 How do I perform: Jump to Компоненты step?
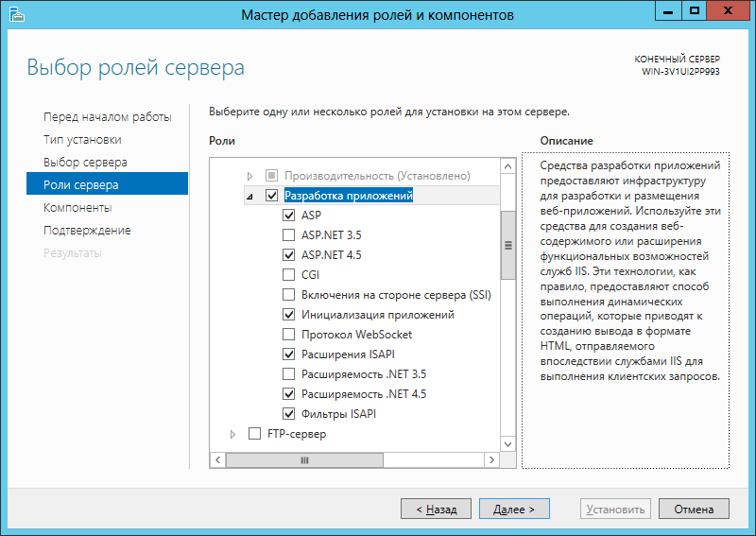pyautogui.click(x=77, y=207)
